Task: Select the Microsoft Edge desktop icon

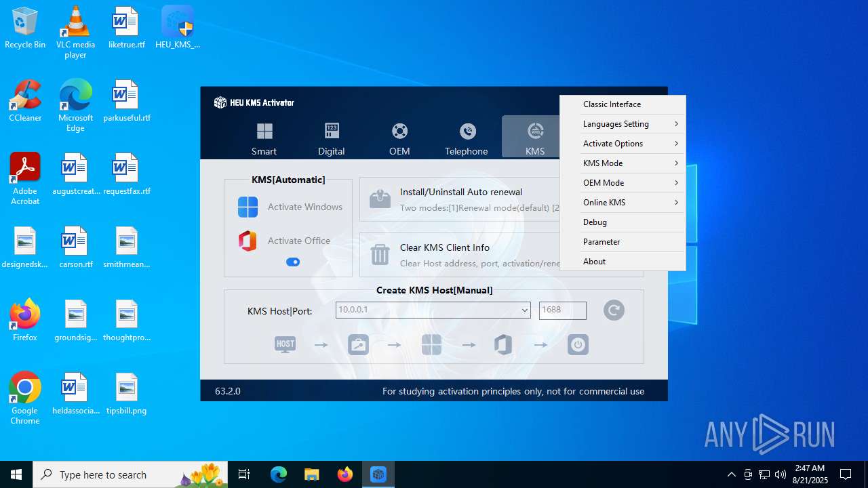Action: 75,106
